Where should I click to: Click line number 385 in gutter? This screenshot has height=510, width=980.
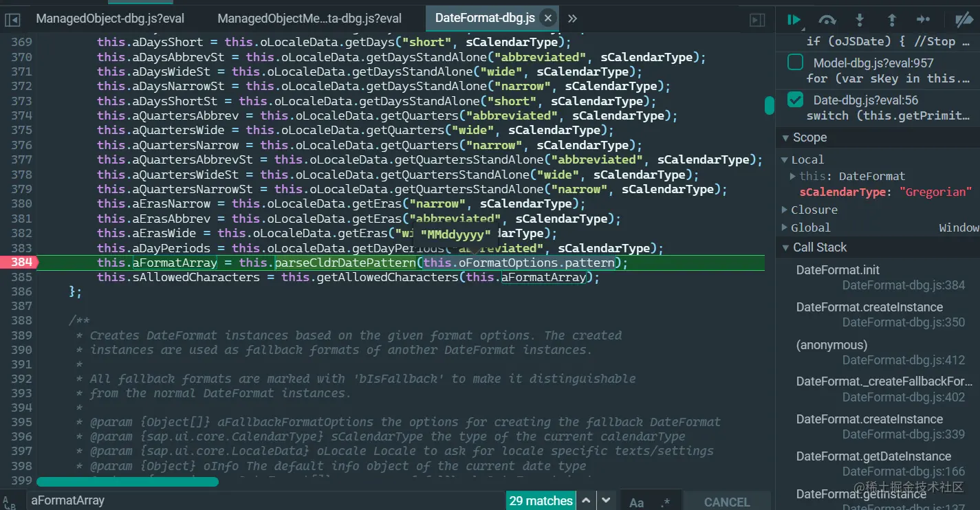21,277
